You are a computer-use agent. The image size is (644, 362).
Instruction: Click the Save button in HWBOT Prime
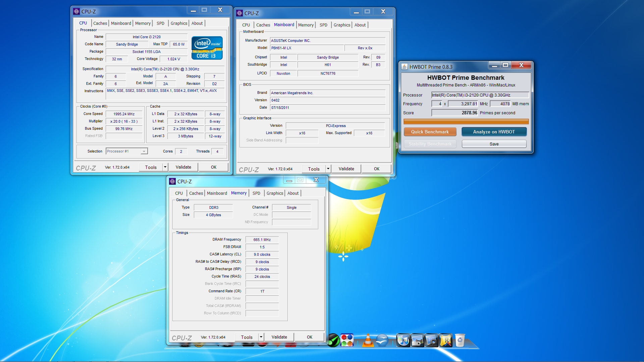(x=494, y=144)
